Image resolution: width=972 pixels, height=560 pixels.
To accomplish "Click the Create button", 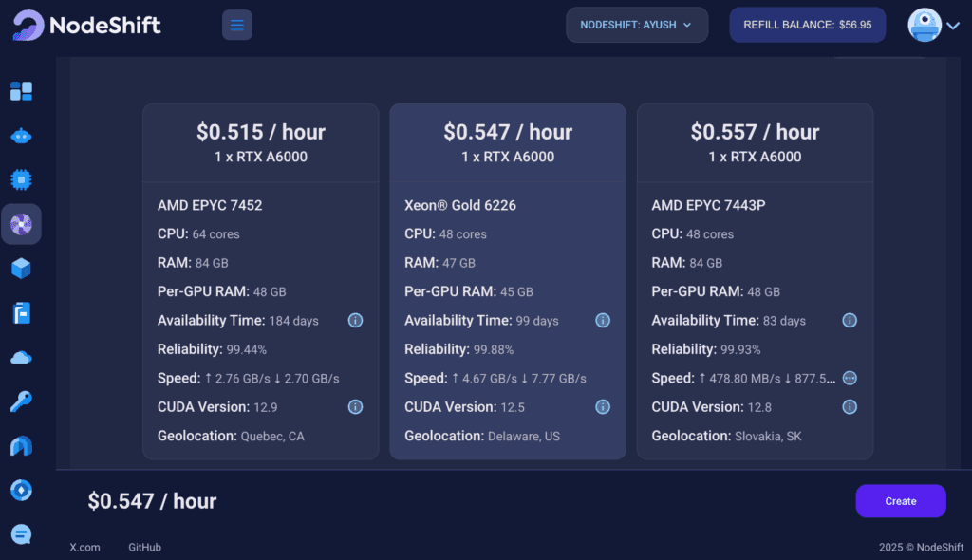I will 901,501.
